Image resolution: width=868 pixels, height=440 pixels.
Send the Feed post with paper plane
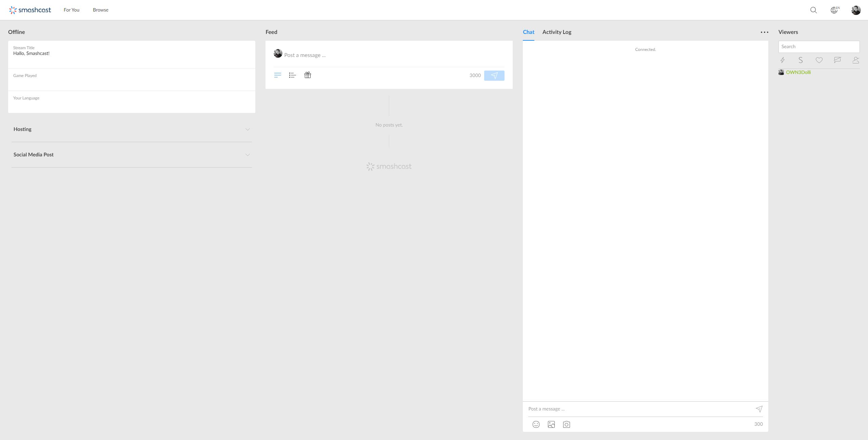pos(494,76)
